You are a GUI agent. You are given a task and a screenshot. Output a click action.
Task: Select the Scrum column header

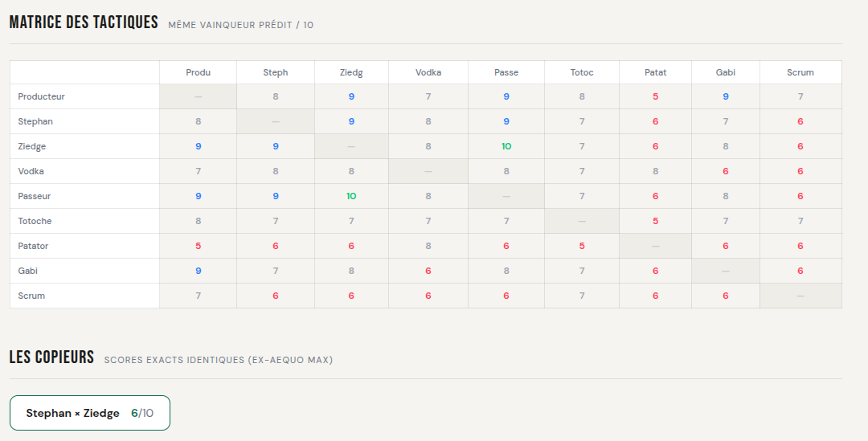coord(800,72)
